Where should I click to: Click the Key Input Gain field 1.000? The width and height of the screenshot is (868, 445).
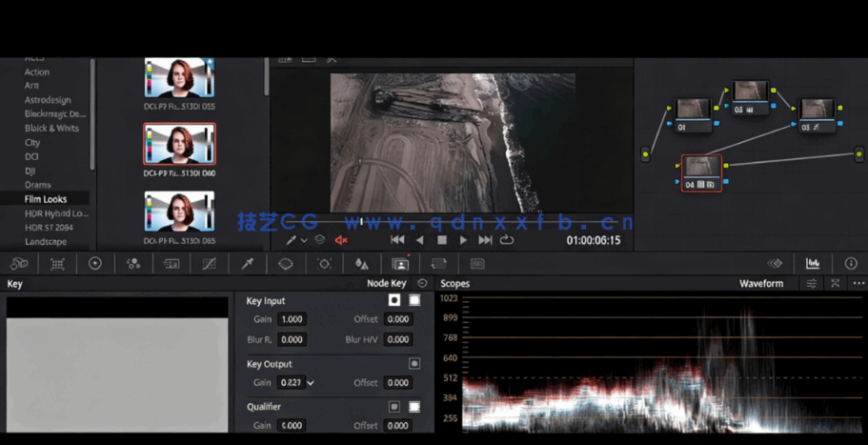click(292, 319)
